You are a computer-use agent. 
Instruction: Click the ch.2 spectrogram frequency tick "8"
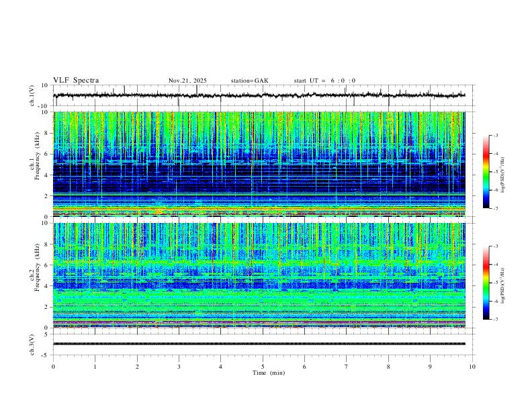click(46, 244)
